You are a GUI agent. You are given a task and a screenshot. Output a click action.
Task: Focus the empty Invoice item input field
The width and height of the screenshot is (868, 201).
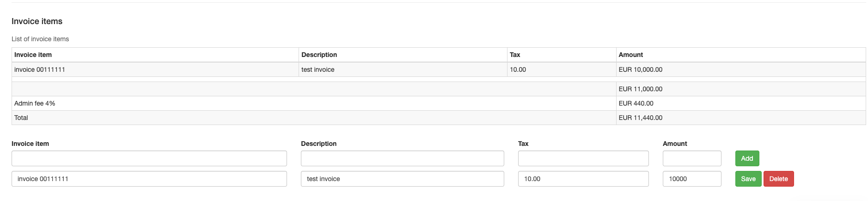tap(149, 158)
